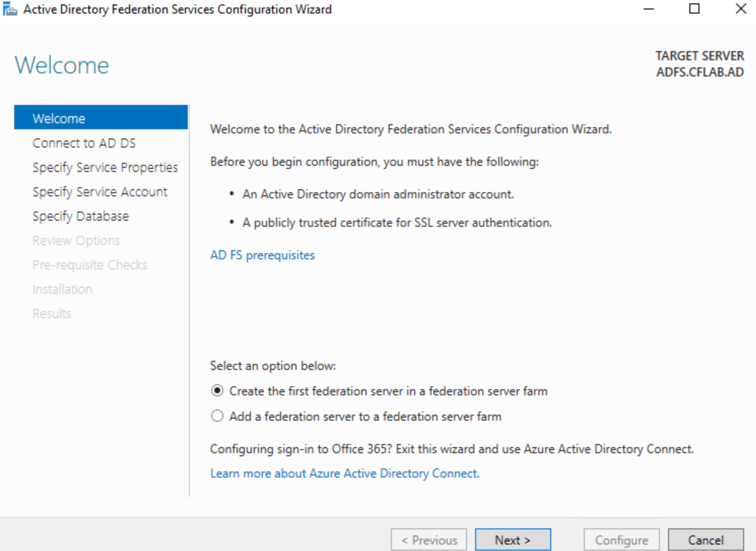The image size is (756, 551).
Task: Select the Specify Database step
Action: (x=81, y=216)
